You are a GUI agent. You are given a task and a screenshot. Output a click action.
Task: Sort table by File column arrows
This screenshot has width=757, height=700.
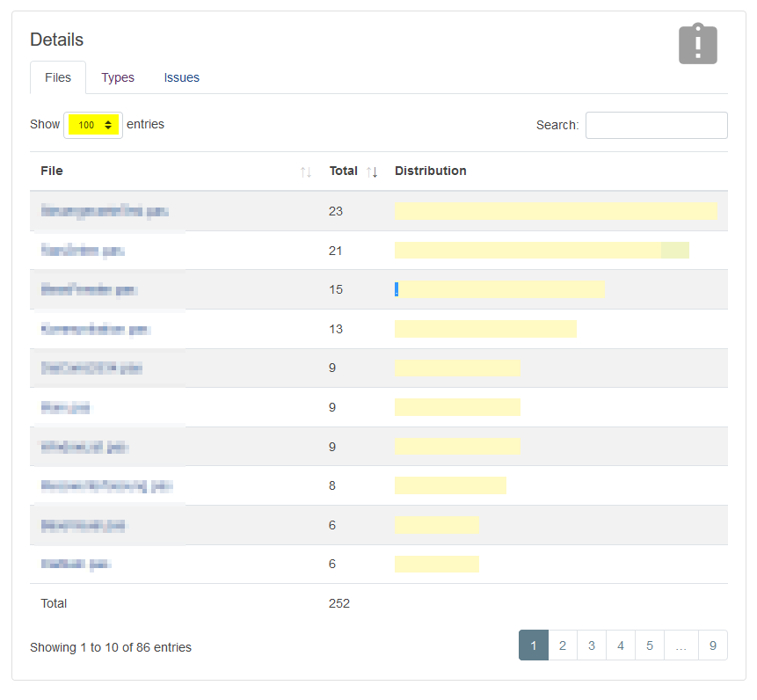(305, 171)
